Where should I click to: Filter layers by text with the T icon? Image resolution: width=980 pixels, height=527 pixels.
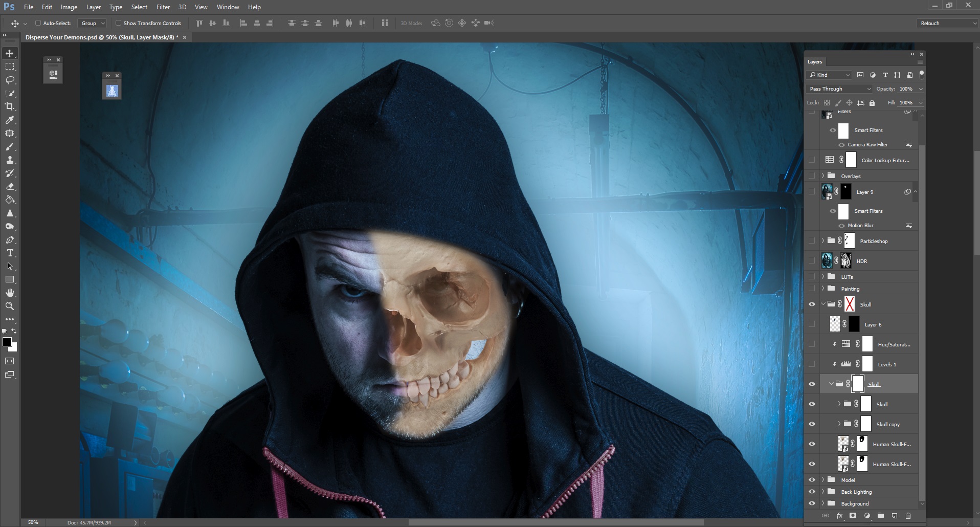(885, 75)
